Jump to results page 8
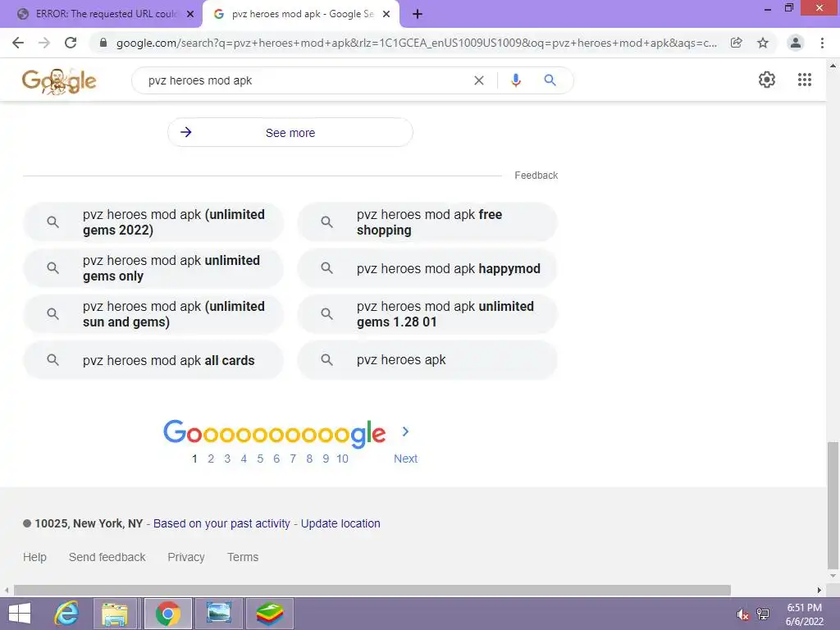Viewport: 840px width, 630px height. click(309, 459)
